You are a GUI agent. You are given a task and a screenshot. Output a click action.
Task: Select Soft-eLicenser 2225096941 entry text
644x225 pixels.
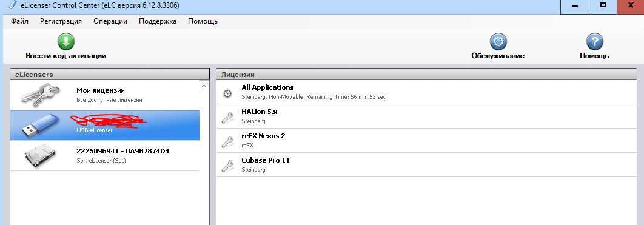123,151
